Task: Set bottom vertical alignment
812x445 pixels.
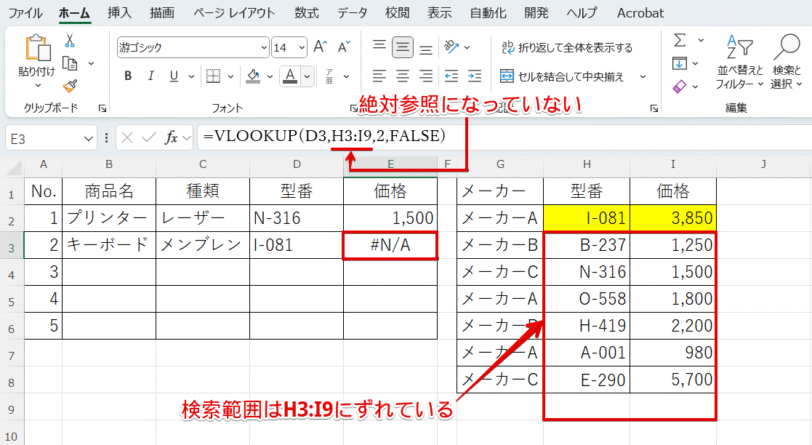Action: pyautogui.click(x=426, y=48)
